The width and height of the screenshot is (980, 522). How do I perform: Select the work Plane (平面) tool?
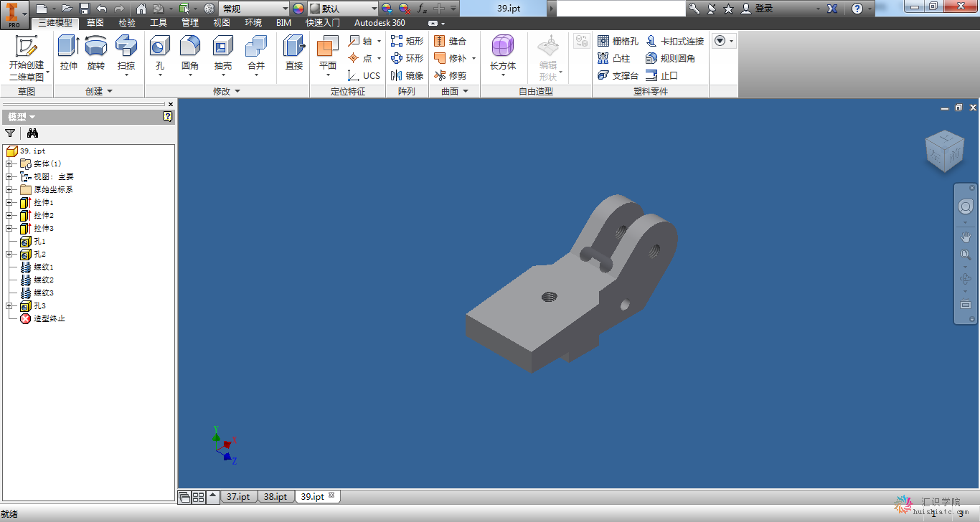coord(328,56)
